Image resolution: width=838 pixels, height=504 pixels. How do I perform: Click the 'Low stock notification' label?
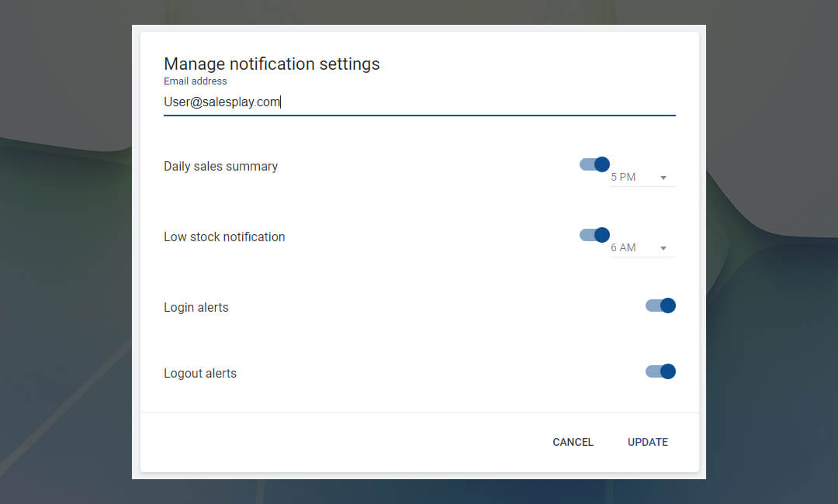pyautogui.click(x=224, y=236)
